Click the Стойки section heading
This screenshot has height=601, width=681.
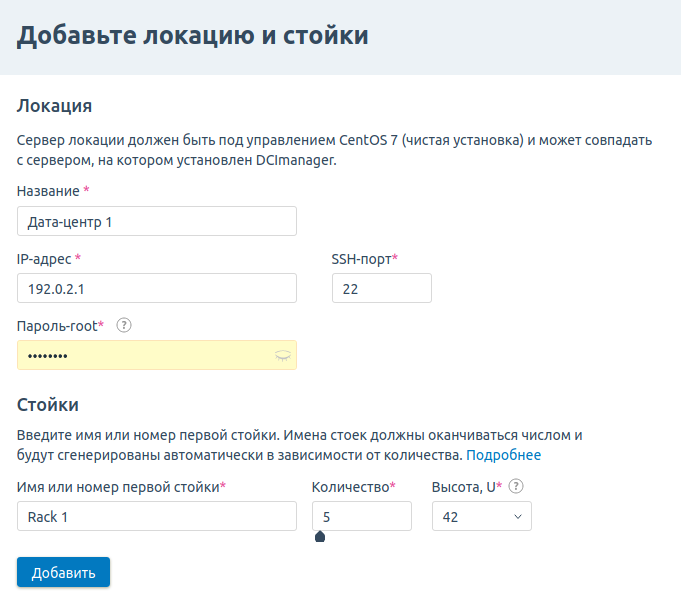click(x=48, y=404)
